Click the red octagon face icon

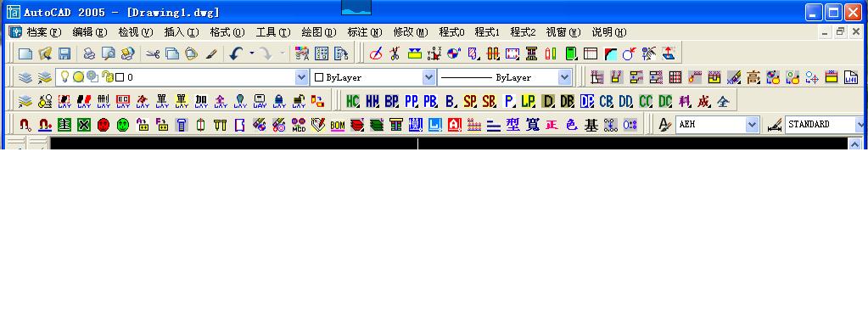point(104,125)
